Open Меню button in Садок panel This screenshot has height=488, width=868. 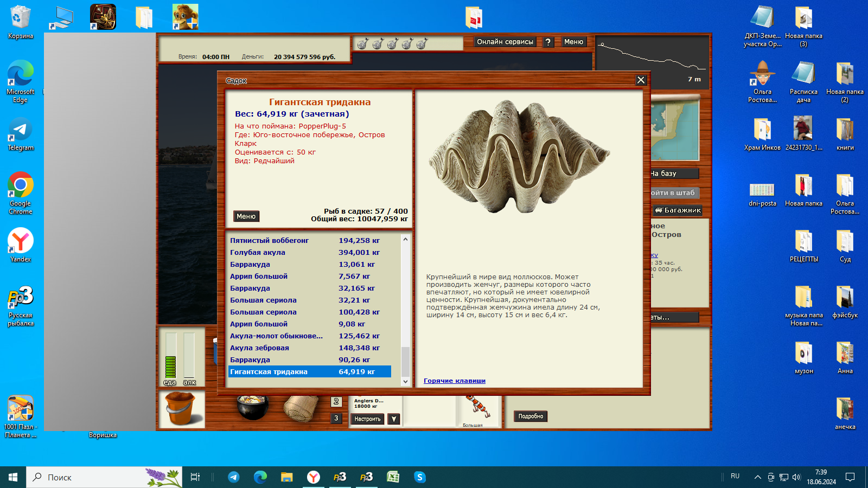[x=246, y=216]
